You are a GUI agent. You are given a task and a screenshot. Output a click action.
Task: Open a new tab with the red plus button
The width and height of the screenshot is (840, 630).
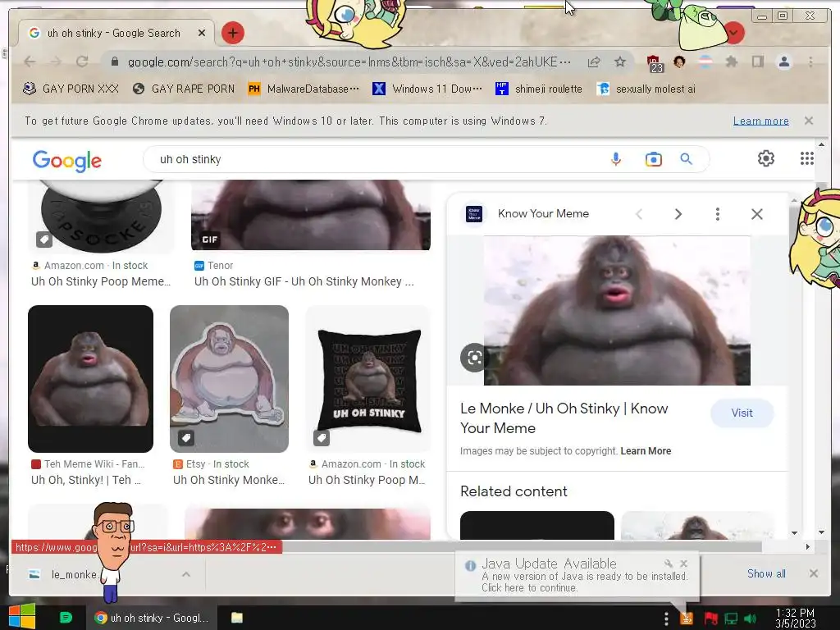(x=232, y=33)
